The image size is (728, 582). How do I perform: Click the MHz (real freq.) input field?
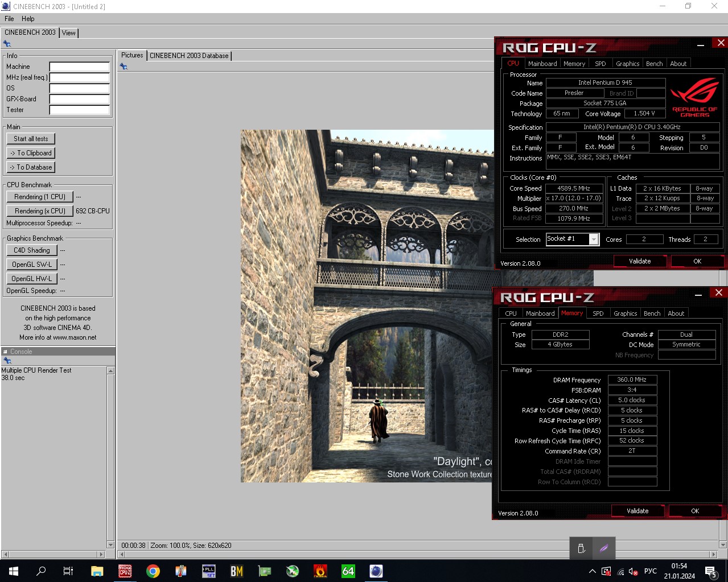79,77
